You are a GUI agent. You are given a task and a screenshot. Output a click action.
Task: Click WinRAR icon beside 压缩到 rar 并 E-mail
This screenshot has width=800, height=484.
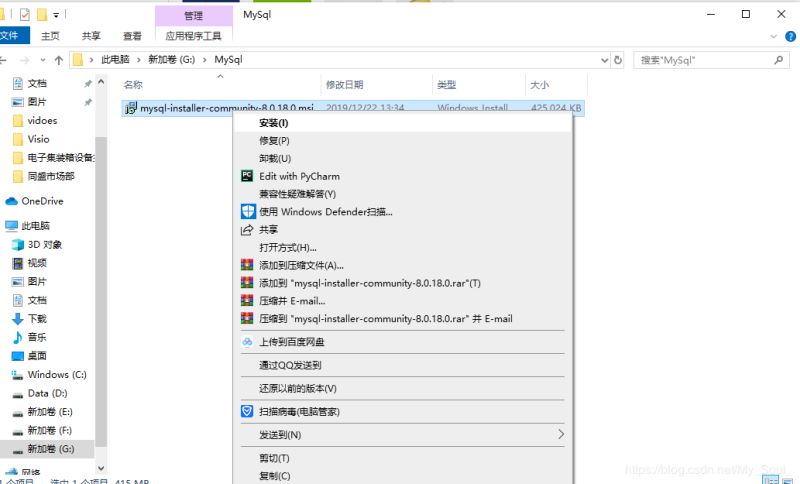247,319
